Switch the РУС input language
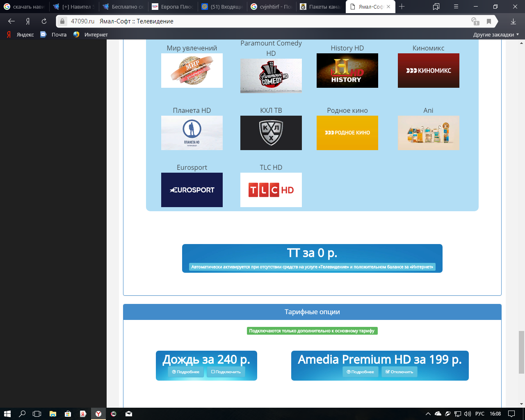Image resolution: width=525 pixels, height=420 pixels. pyautogui.click(x=480, y=414)
